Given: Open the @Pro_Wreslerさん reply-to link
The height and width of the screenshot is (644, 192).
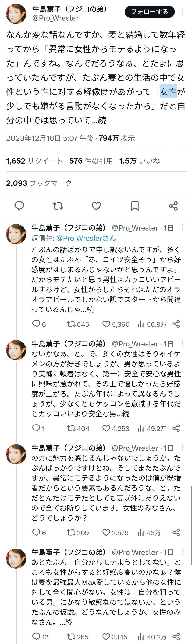Looking at the screenshot, I should pos(86,238).
